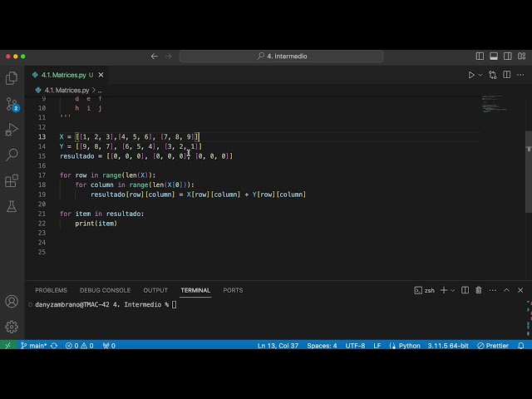Click the Prettier status item

[x=493, y=346]
